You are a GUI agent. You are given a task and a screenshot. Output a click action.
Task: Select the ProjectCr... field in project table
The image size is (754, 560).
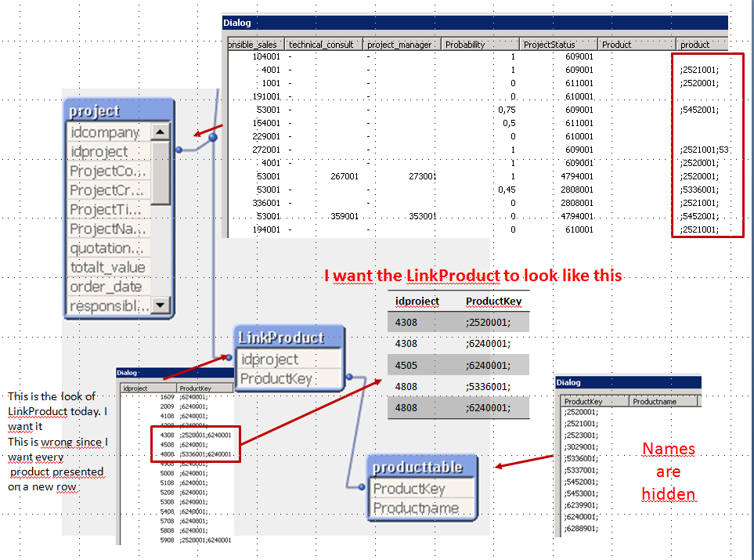(x=109, y=190)
